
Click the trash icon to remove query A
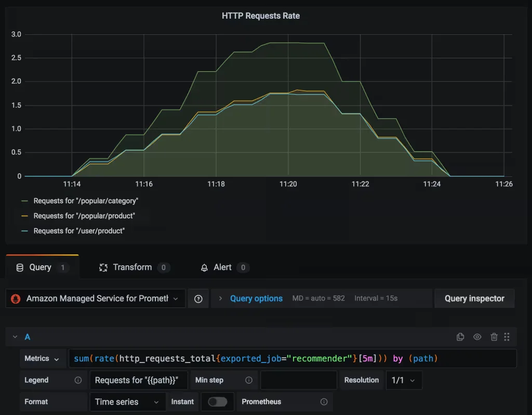coord(494,336)
